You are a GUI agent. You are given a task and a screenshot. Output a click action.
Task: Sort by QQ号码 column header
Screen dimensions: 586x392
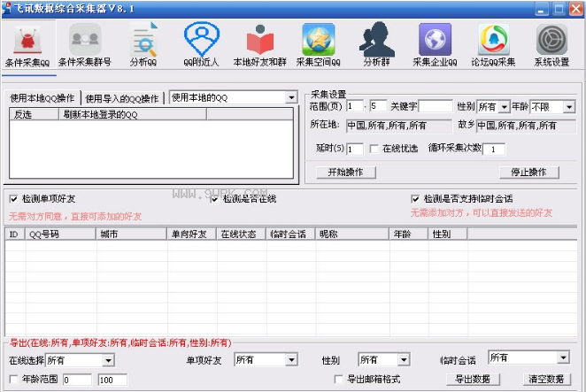click(x=60, y=234)
